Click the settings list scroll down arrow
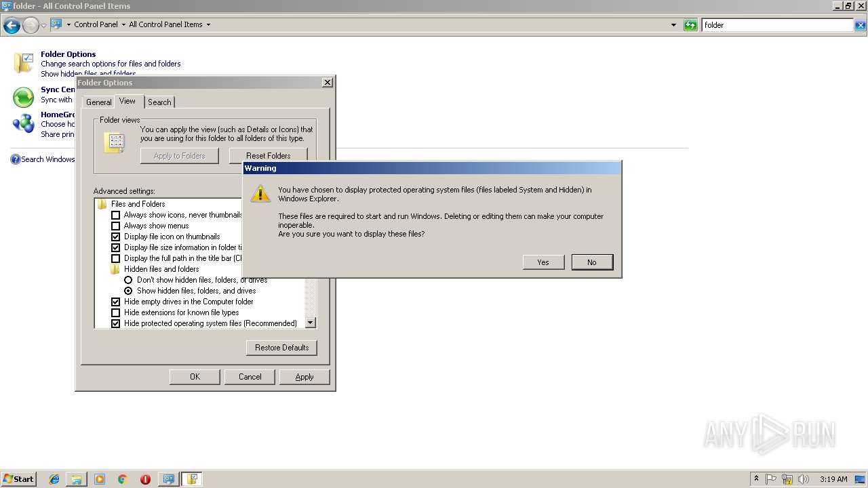Viewport: 868px width, 488px height. [x=311, y=323]
